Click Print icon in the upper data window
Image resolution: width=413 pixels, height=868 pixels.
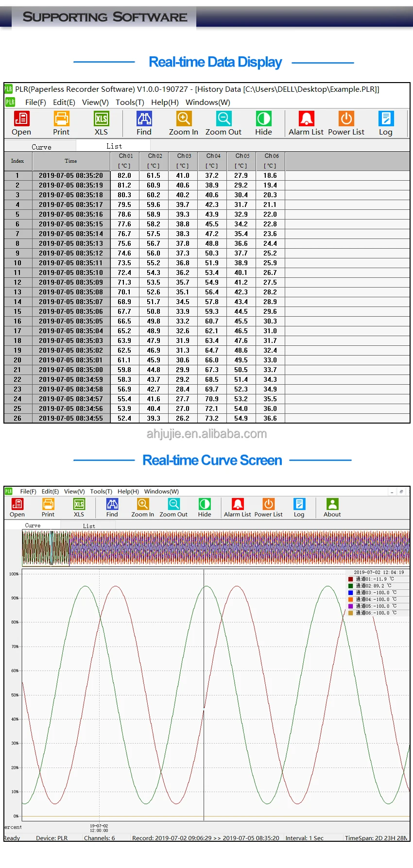(61, 119)
